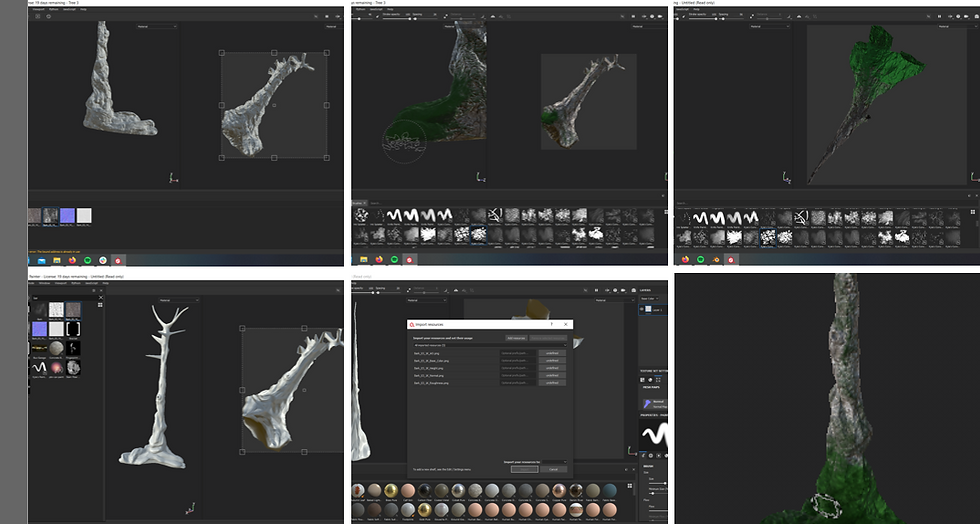The width and height of the screenshot is (980, 524).
Task: Open the undefined dropdown for Bark Base_Color.png
Action: pos(552,361)
